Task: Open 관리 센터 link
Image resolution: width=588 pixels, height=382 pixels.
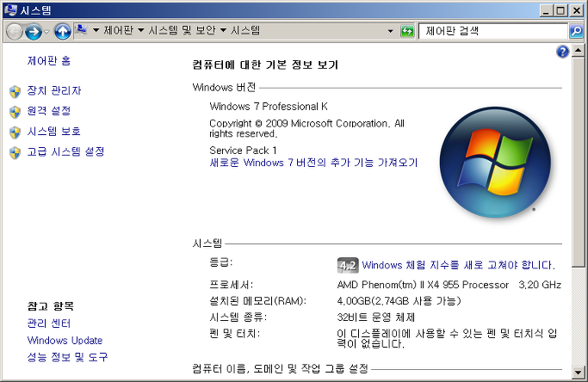Action: [49, 323]
